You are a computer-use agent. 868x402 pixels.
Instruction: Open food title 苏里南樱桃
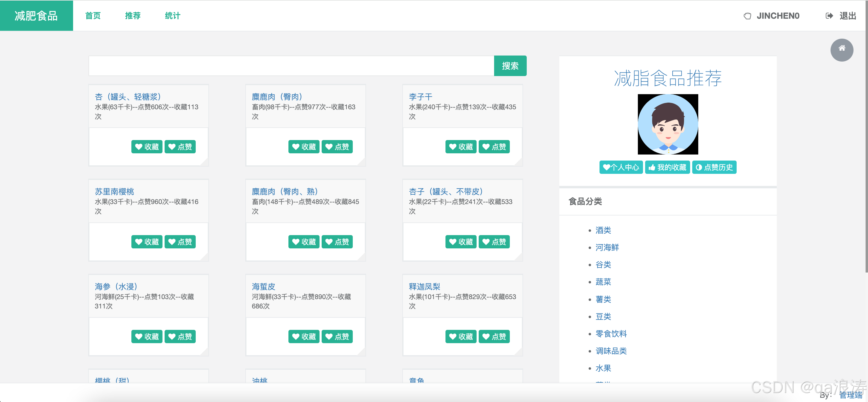pyautogui.click(x=114, y=192)
